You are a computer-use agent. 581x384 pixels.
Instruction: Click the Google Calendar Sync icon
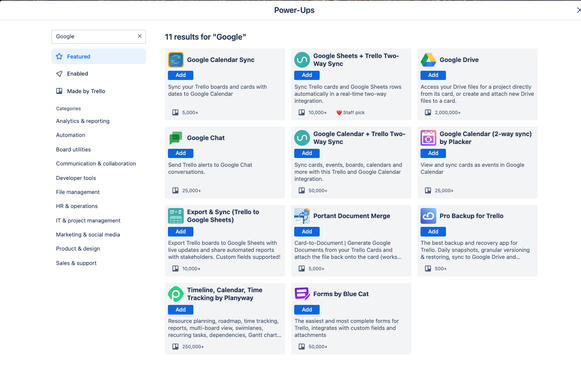pyautogui.click(x=176, y=60)
